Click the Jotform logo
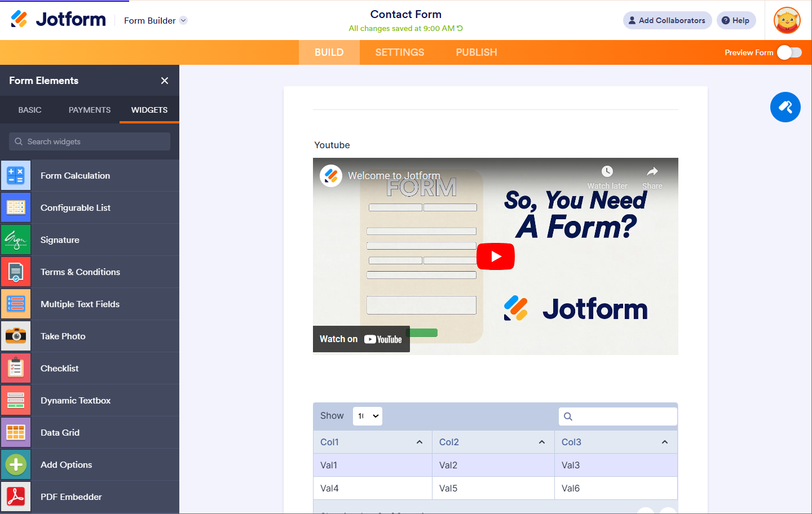This screenshot has height=514, width=812. pyautogui.click(x=58, y=19)
